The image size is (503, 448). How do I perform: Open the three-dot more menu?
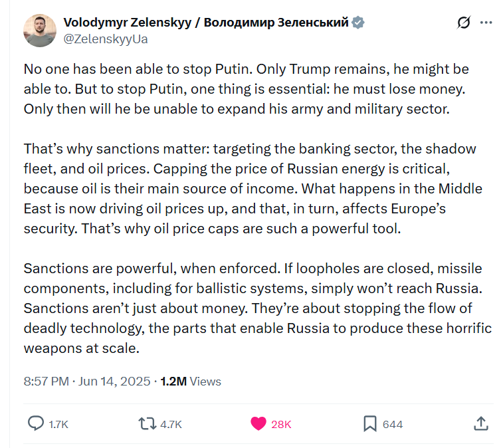tap(486, 23)
